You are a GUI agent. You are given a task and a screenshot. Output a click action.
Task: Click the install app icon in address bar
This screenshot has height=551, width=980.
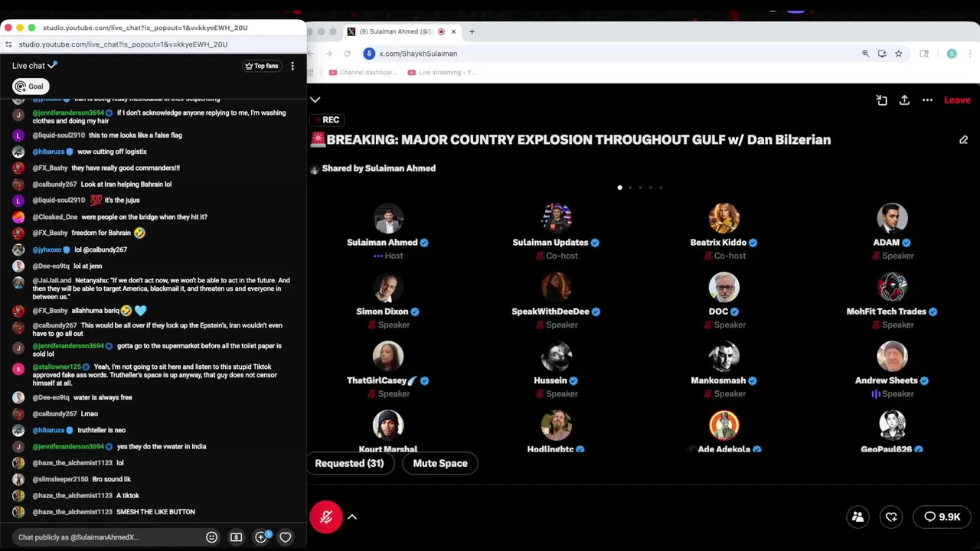tap(882, 54)
